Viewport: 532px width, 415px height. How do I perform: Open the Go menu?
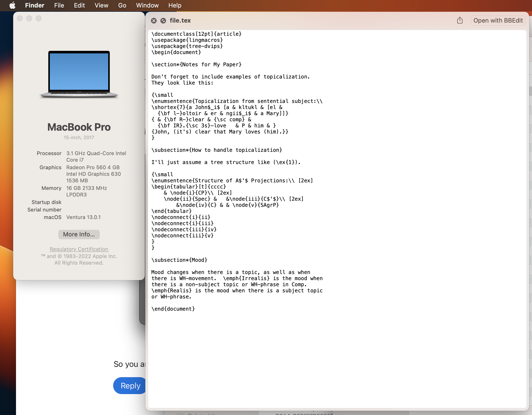coord(122,5)
